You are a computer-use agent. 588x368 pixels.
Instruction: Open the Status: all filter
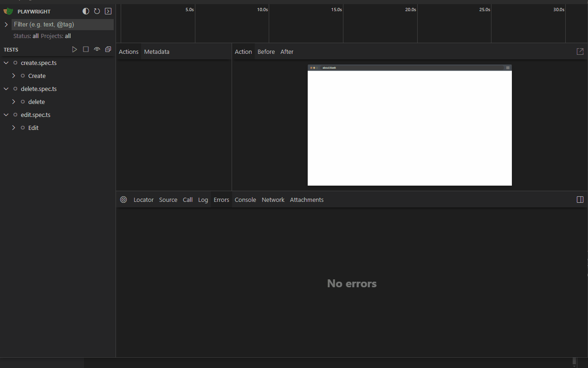pos(26,36)
